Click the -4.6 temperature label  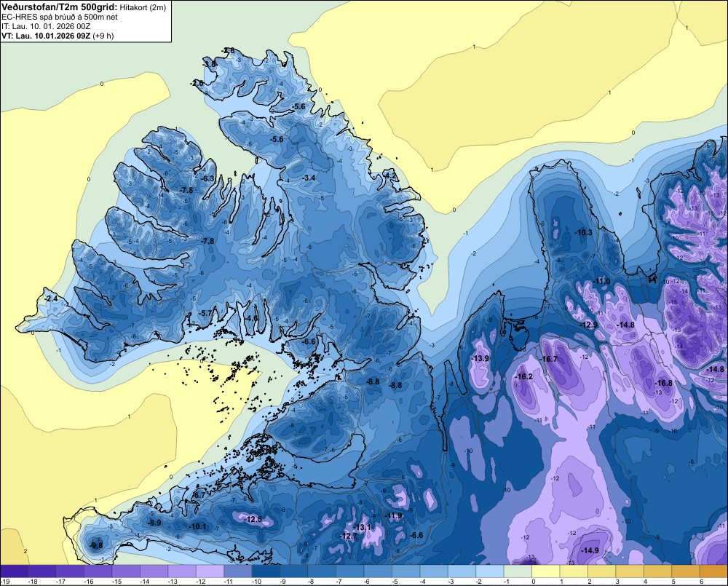pos(251,318)
